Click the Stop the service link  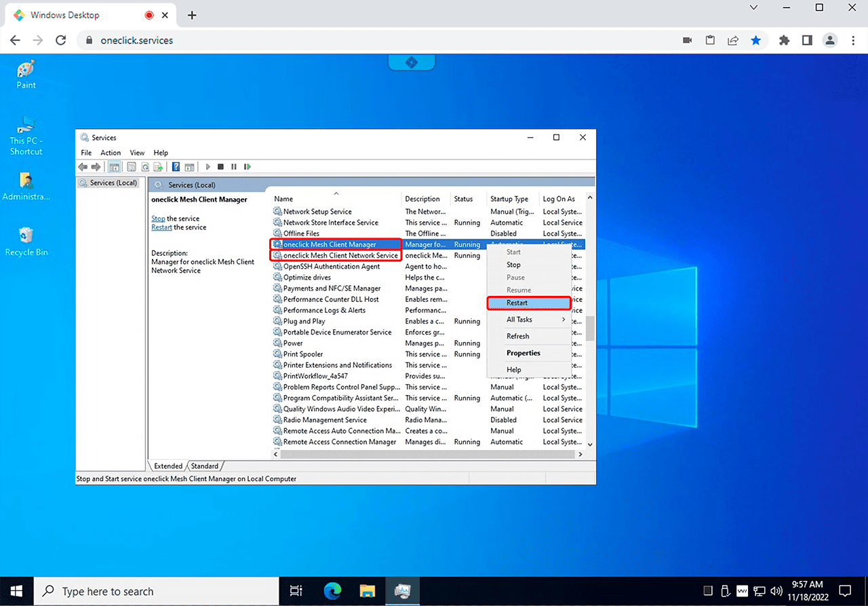click(158, 219)
